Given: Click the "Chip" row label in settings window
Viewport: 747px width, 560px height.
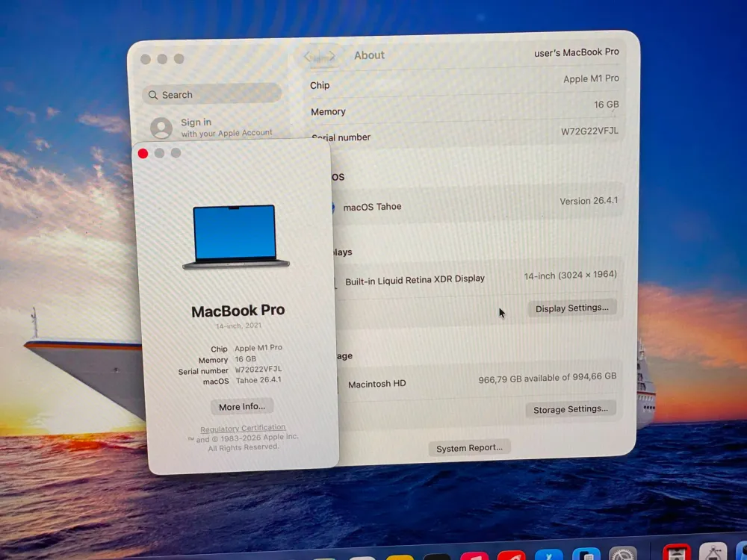Looking at the screenshot, I should (320, 85).
